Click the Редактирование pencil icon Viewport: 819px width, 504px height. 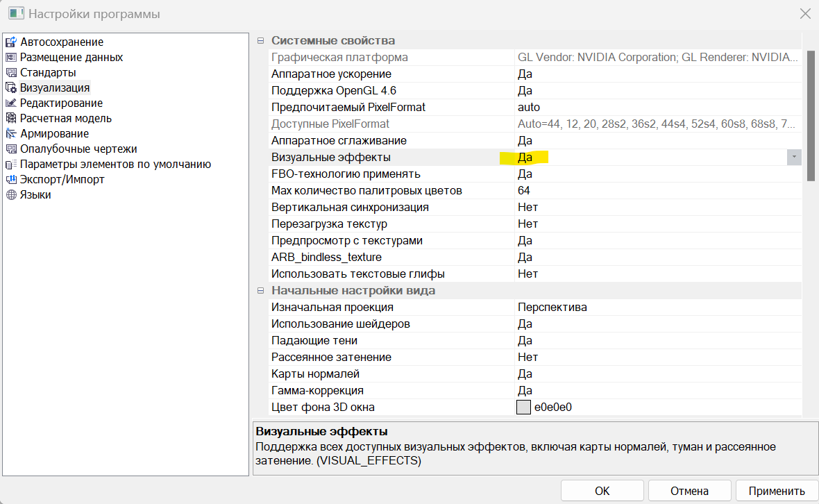click(x=10, y=103)
